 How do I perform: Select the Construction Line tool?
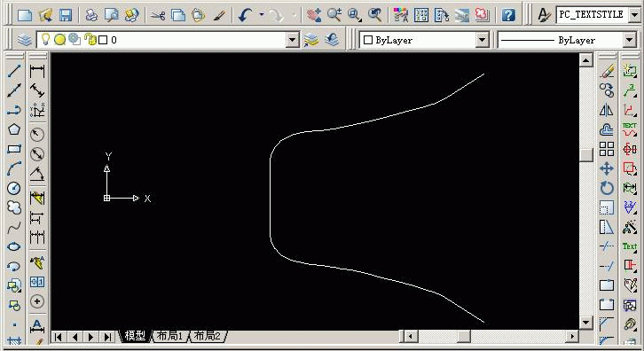(14, 90)
